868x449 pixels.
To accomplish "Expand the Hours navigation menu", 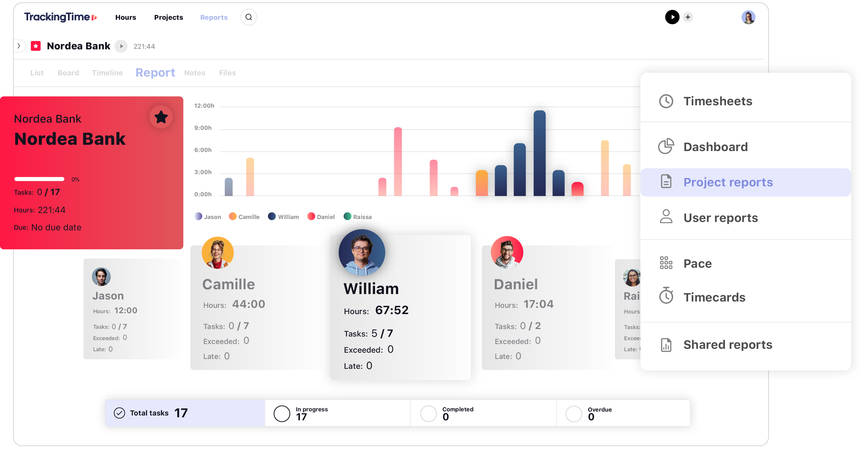I will coord(125,17).
